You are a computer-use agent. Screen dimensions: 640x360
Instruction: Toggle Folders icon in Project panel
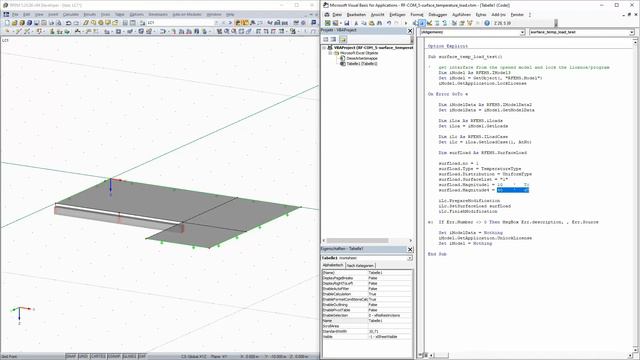tap(343, 39)
